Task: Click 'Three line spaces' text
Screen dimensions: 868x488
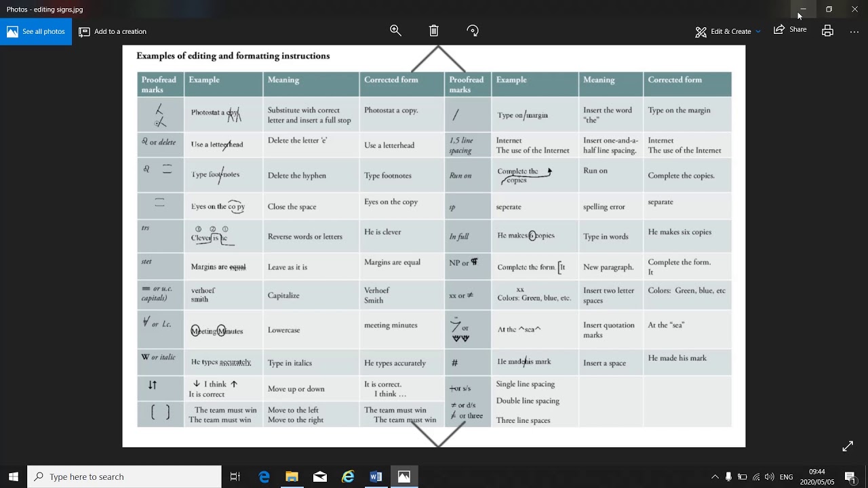Action: [523, 420]
